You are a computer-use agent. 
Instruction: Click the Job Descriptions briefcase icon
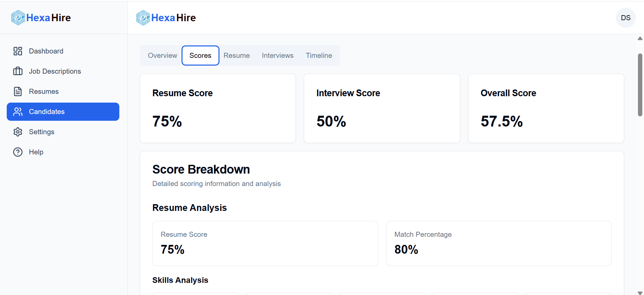pos(17,71)
